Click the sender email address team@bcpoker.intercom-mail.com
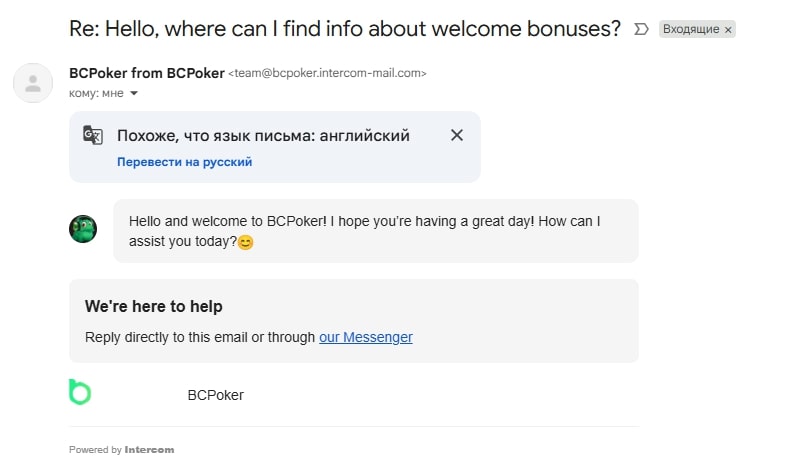Screen dimensions: 794x468 point(328,73)
